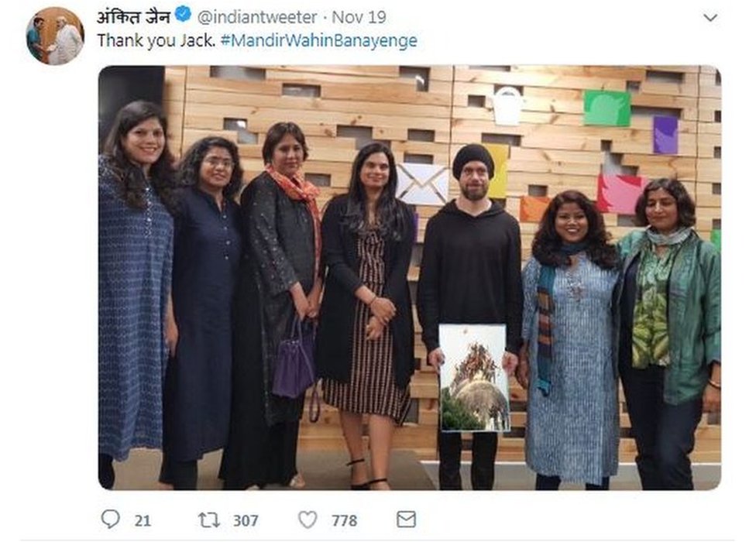Click the display name अंकित जैन
This screenshot has width=756, height=542.
pyautogui.click(x=132, y=15)
